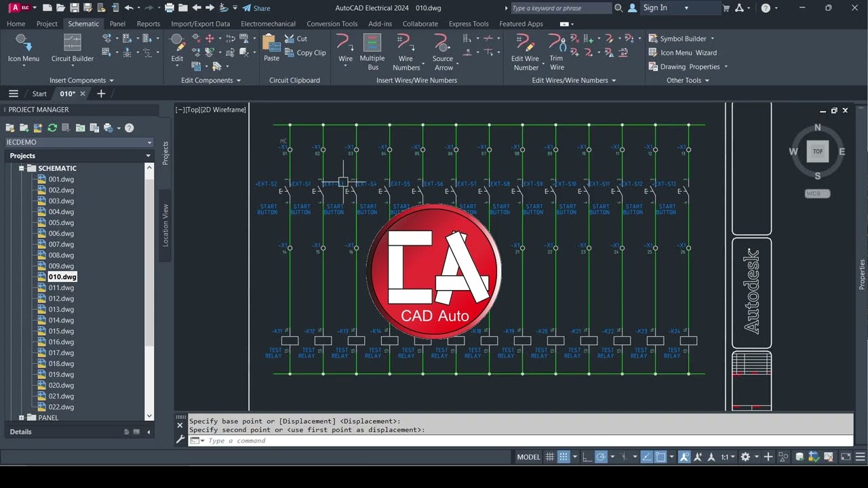The width and height of the screenshot is (868, 488).
Task: Toggle snap mode in status bar
Action: tap(564, 457)
